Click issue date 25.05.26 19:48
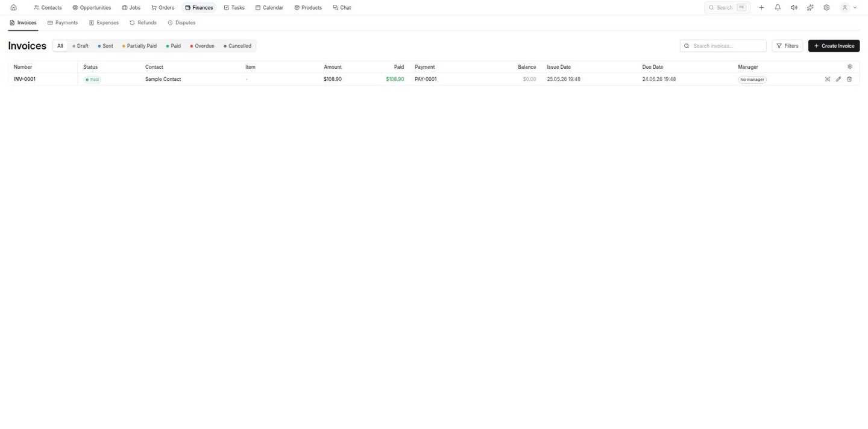868x429 pixels. tap(564, 79)
